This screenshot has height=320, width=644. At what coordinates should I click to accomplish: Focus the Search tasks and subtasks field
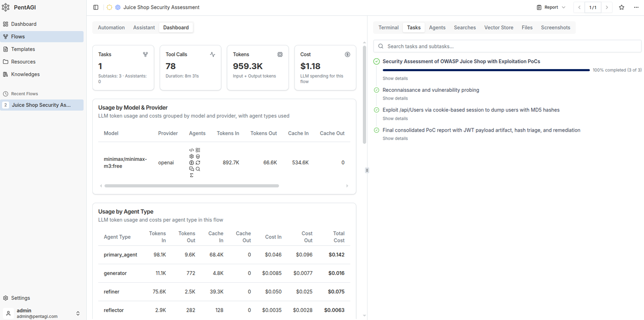tap(507, 46)
